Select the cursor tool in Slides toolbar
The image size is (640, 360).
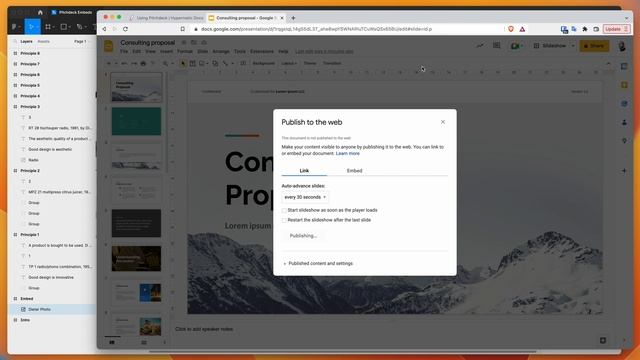pyautogui.click(x=182, y=63)
